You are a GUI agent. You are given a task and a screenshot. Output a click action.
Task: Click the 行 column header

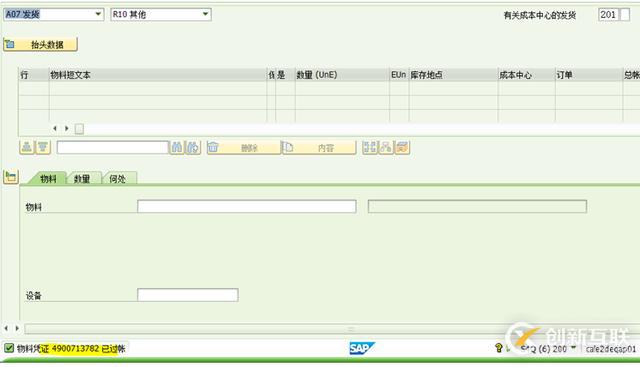click(x=34, y=75)
